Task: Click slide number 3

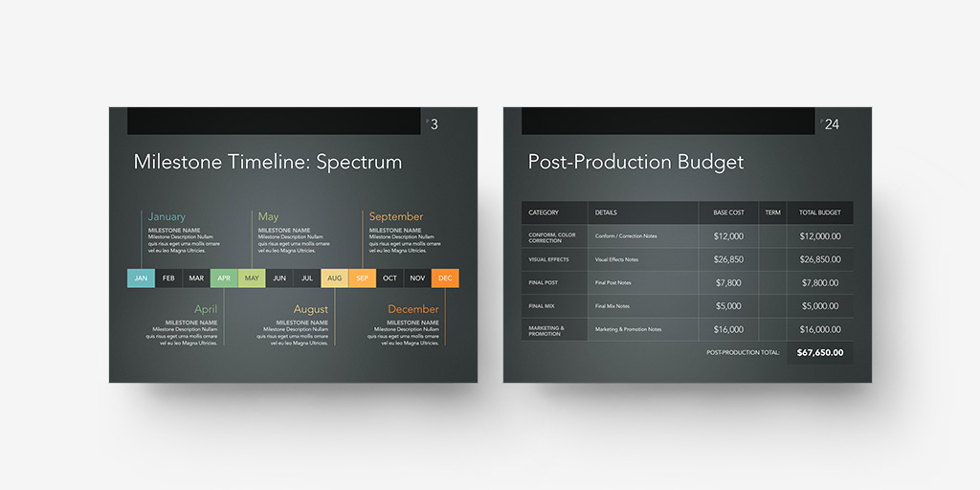Action: pyautogui.click(x=434, y=124)
